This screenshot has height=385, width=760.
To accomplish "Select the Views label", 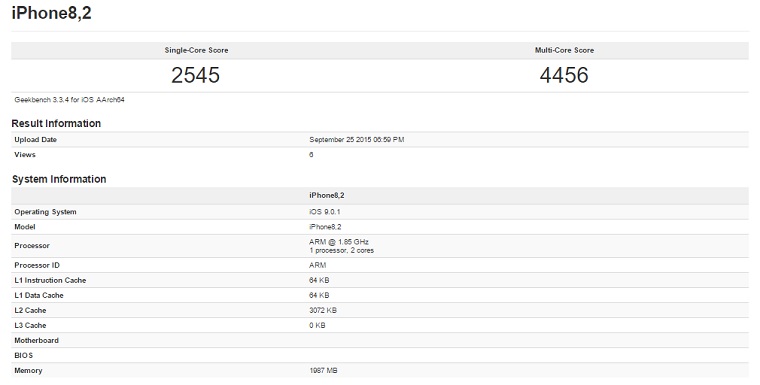I will coord(25,155).
